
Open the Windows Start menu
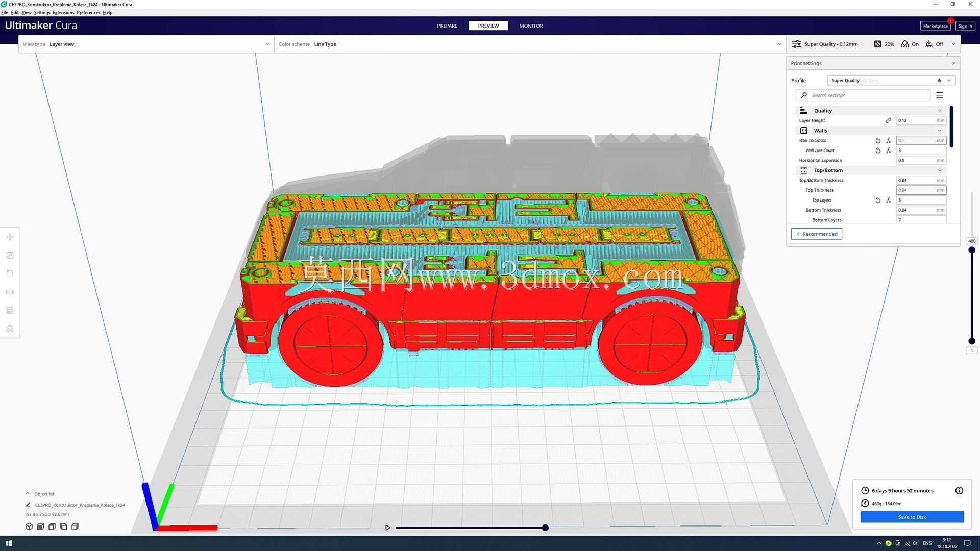click(x=9, y=543)
